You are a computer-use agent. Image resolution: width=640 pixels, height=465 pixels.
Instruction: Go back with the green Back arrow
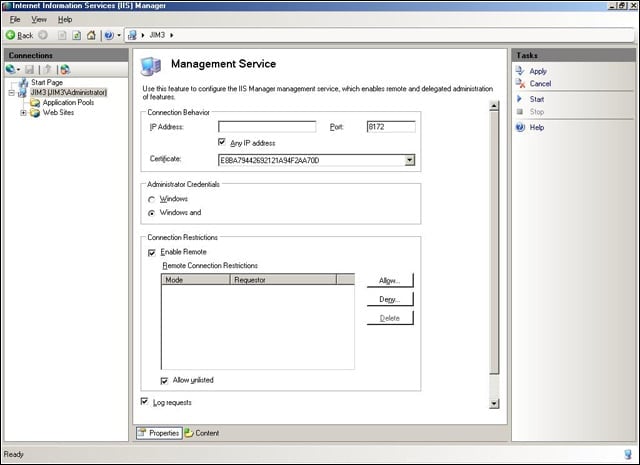(19, 36)
